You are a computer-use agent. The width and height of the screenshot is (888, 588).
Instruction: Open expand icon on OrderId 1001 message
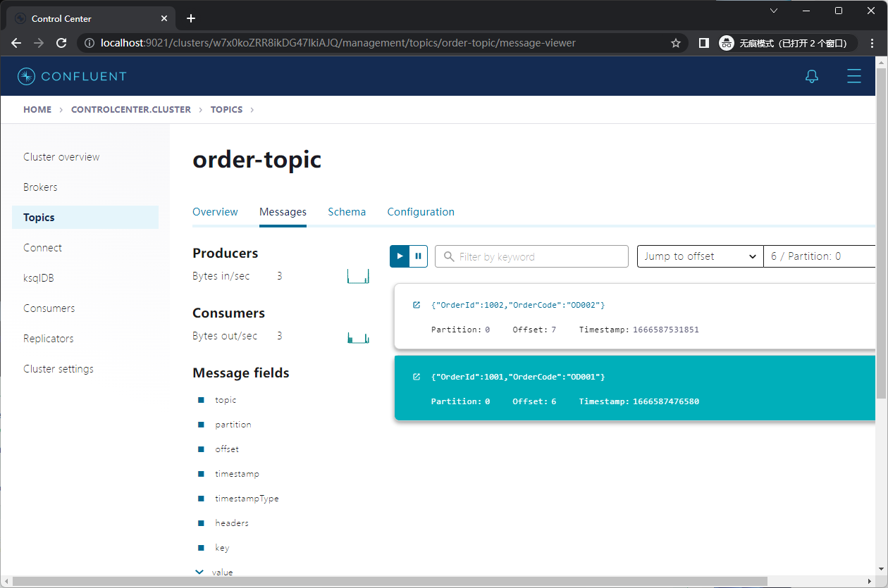click(417, 377)
